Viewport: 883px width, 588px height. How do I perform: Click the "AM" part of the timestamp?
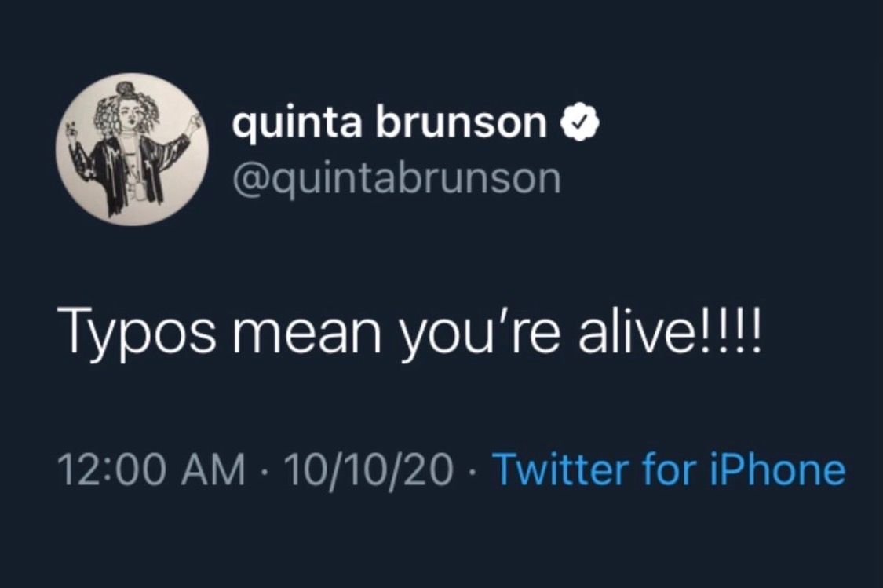pos(215,470)
